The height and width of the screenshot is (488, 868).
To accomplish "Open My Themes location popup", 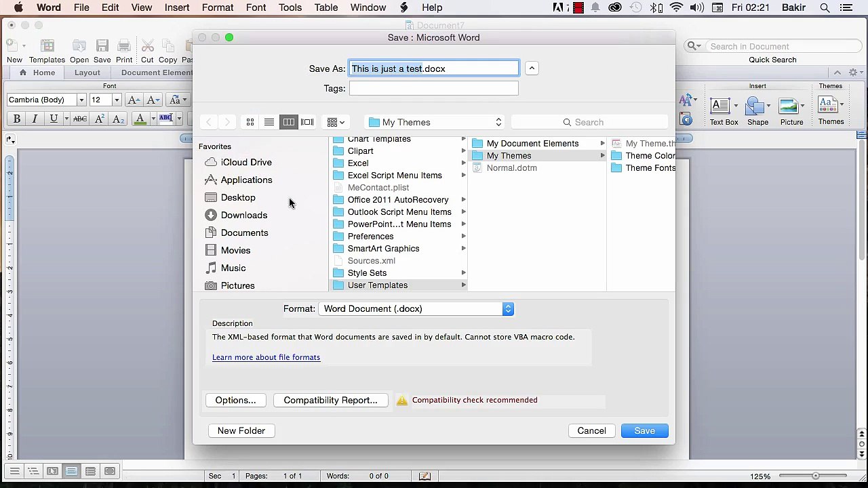I will (435, 122).
